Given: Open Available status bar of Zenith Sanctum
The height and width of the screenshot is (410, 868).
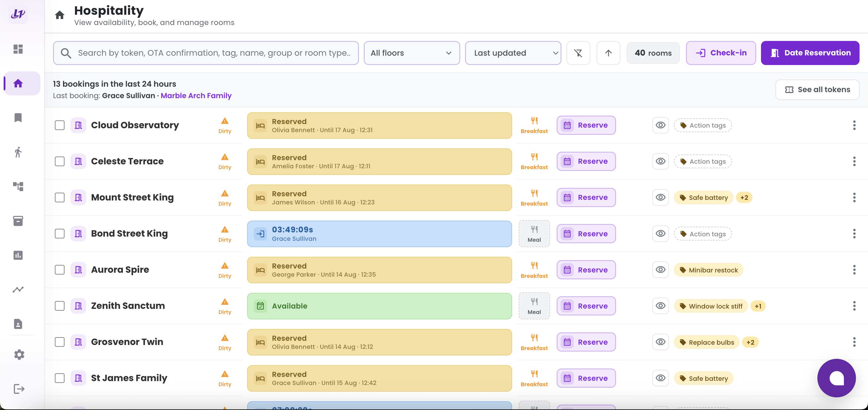Looking at the screenshot, I should click(379, 306).
